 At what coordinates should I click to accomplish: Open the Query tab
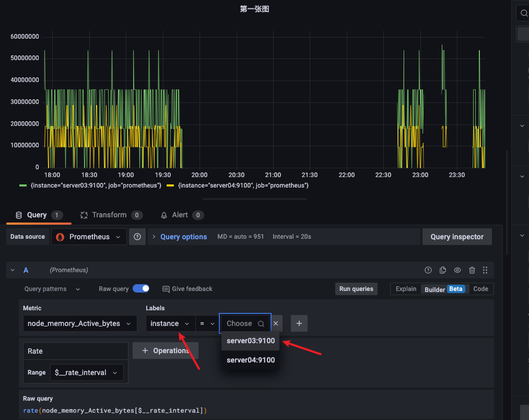[39, 215]
